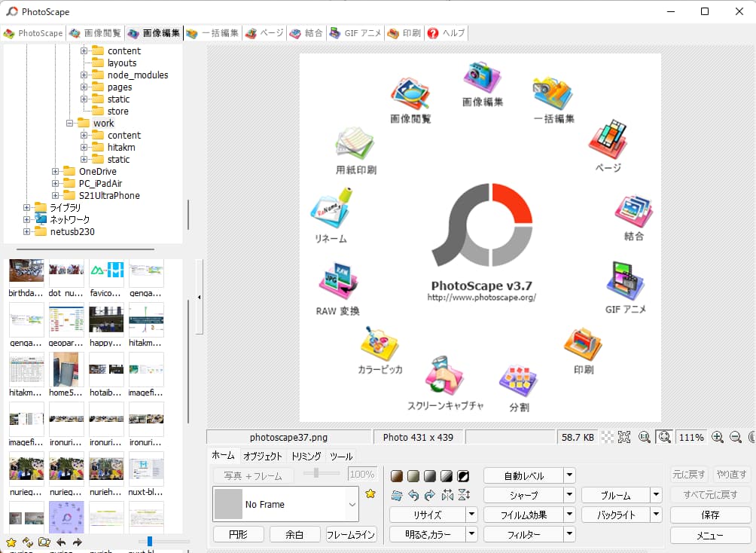The image size is (756, 553).
Task: Click the horizontal flip icon
Action: tap(447, 495)
